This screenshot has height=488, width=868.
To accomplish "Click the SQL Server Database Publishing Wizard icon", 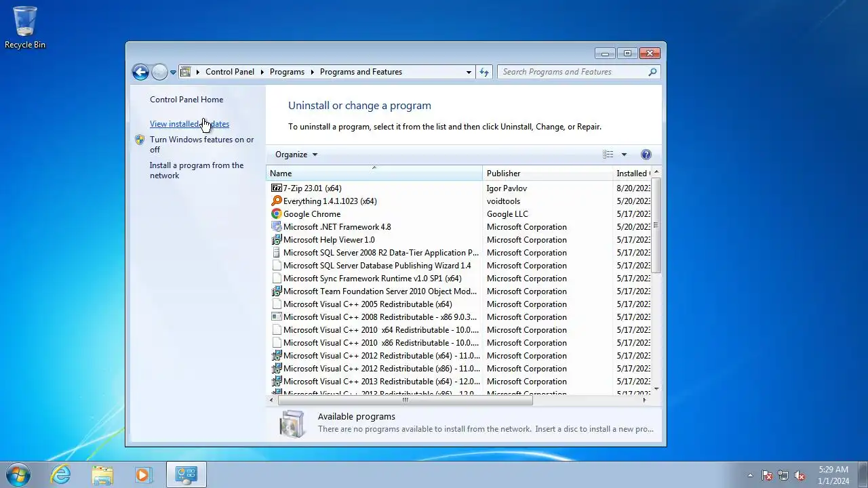I will tap(276, 265).
